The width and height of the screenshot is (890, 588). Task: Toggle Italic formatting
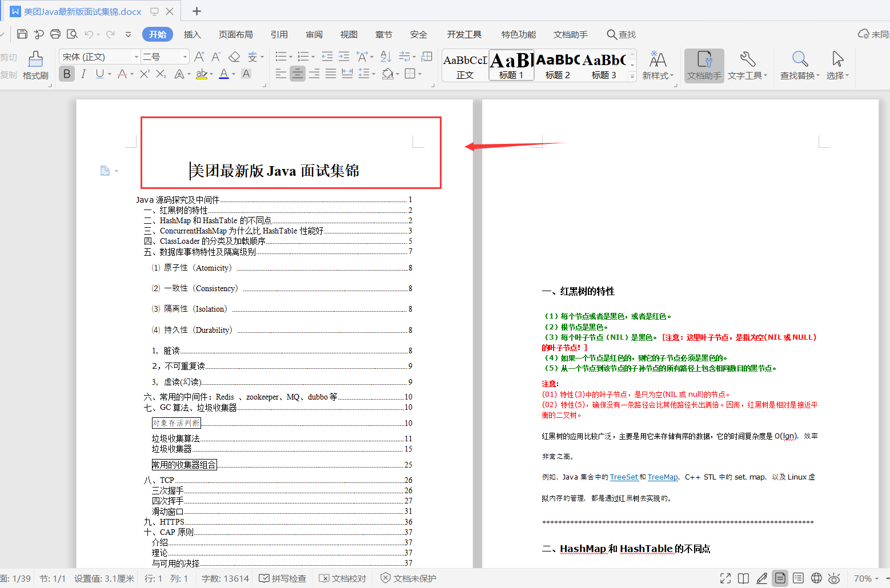(83, 74)
